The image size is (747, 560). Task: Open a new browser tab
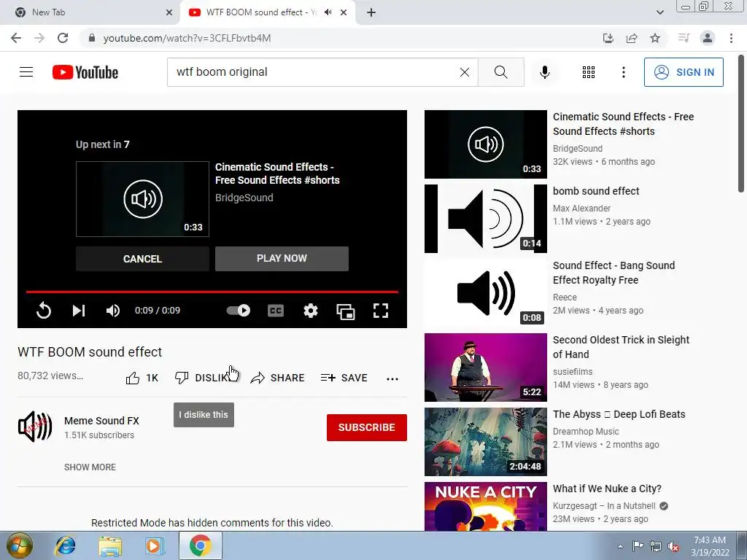click(x=371, y=12)
